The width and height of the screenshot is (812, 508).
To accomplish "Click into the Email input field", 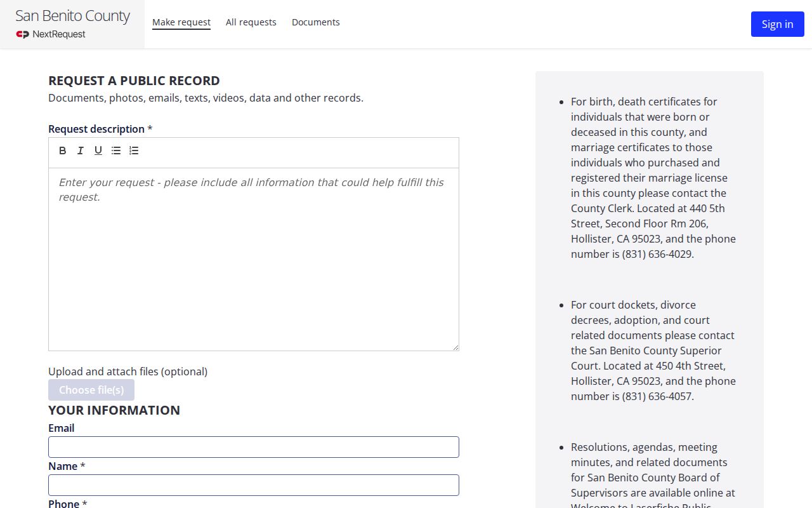I will coord(254,447).
